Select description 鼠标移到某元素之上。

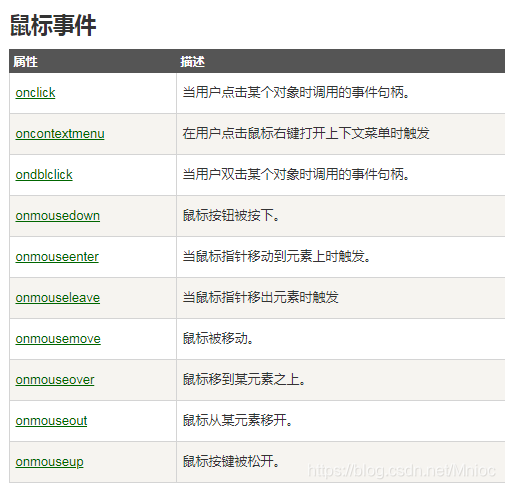coord(244,379)
